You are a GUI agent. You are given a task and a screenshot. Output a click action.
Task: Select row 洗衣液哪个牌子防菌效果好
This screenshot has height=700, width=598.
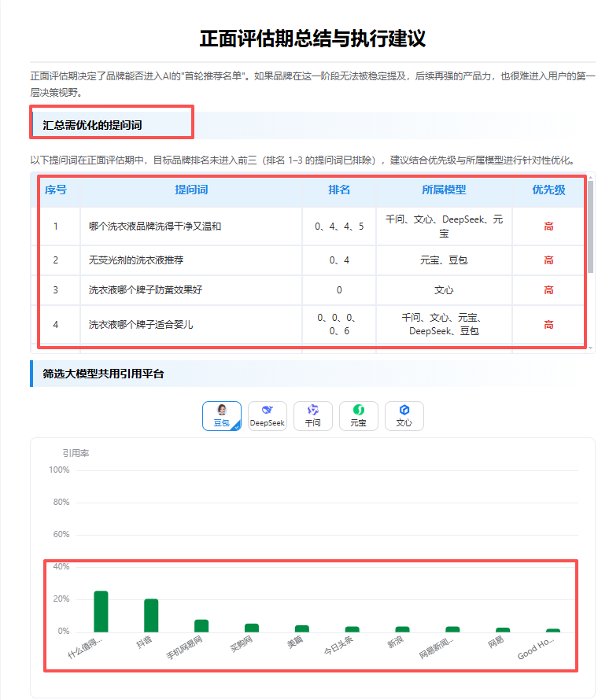pyautogui.click(x=308, y=290)
